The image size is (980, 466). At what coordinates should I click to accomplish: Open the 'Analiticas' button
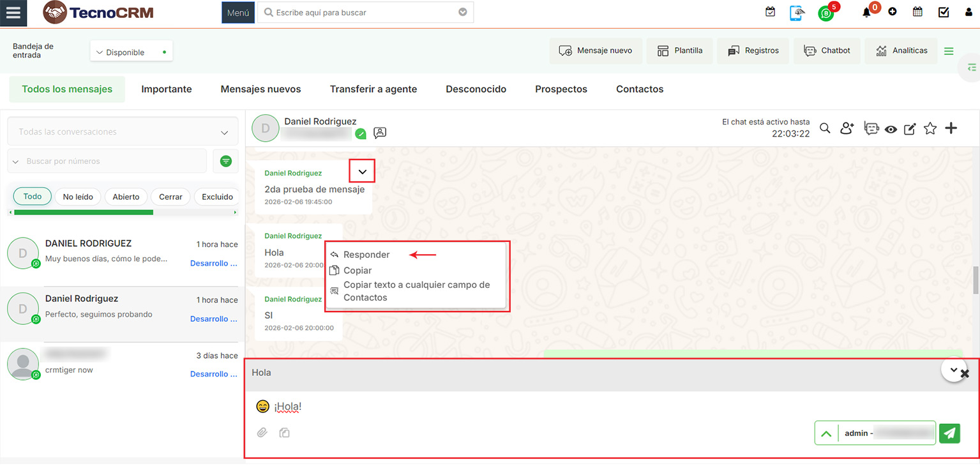click(x=901, y=50)
